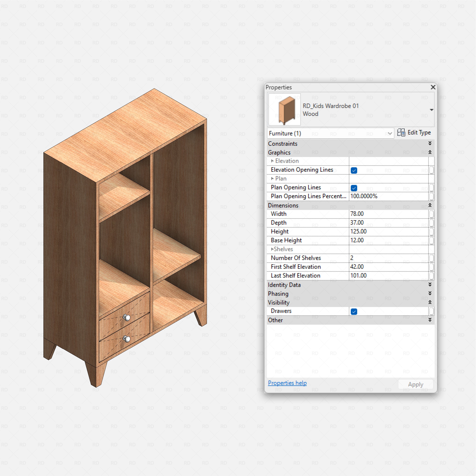The width and height of the screenshot is (476, 476).
Task: Open the family type selector dropdown arrow
Action: coord(431,110)
